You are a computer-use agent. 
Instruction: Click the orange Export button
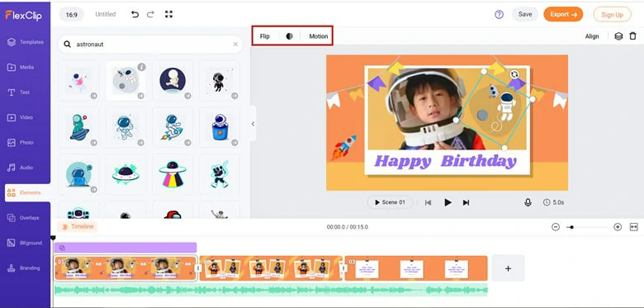tap(563, 14)
